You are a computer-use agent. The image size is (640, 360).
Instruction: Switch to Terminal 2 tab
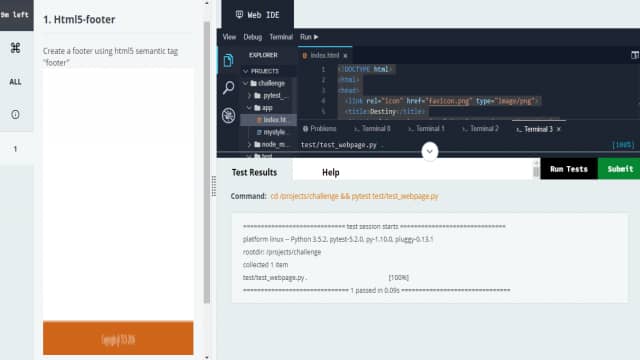pyautogui.click(x=480, y=129)
